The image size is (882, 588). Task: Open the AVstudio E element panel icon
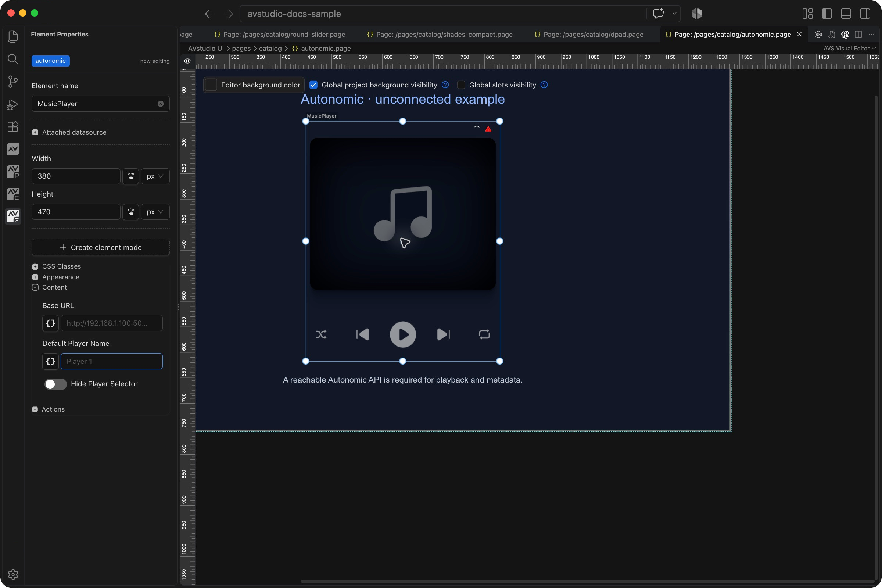coord(13,217)
